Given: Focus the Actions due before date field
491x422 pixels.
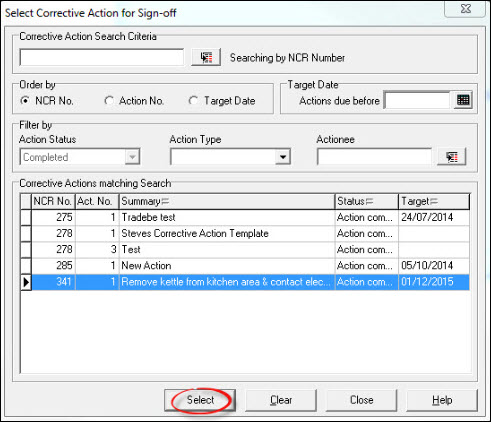Looking at the screenshot, I should 417,100.
